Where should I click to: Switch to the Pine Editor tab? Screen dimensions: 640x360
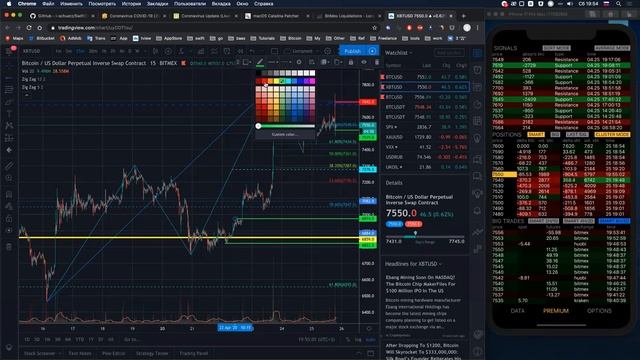(x=113, y=353)
